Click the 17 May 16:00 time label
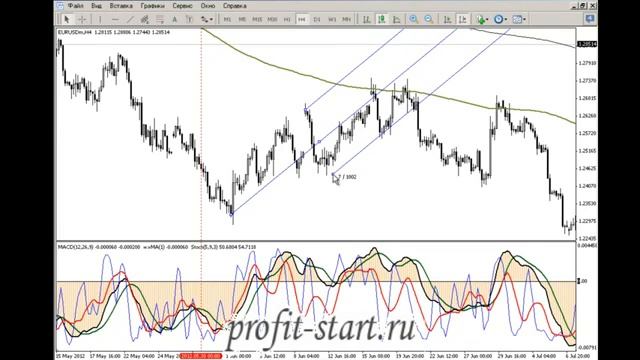Screen dimensions: 640x360 click(x=105, y=356)
